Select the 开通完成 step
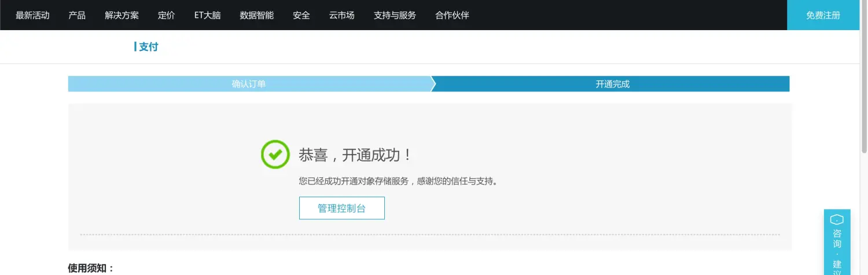868x275 pixels. 612,84
